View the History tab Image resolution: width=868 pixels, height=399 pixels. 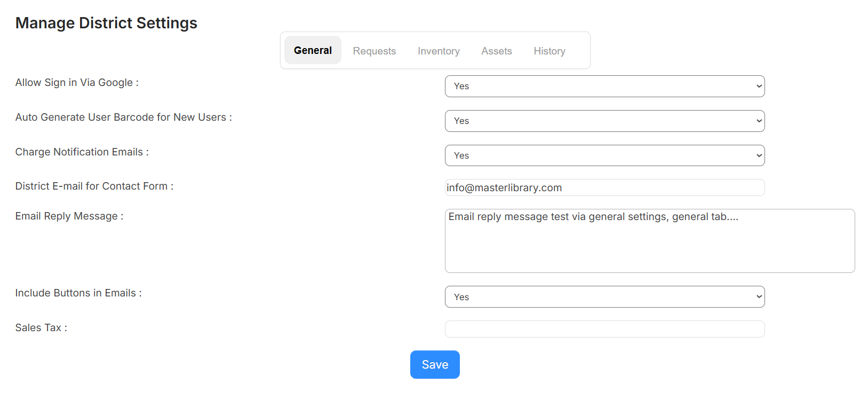click(549, 51)
